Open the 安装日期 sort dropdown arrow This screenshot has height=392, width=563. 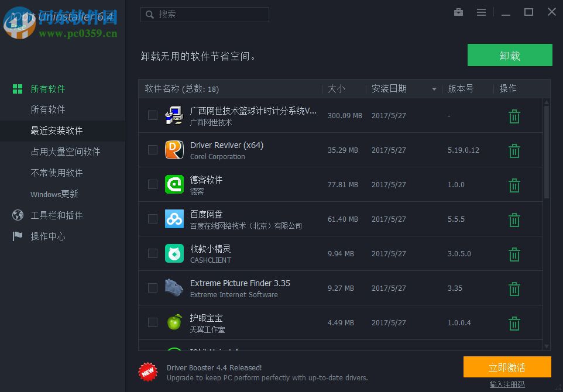point(434,89)
